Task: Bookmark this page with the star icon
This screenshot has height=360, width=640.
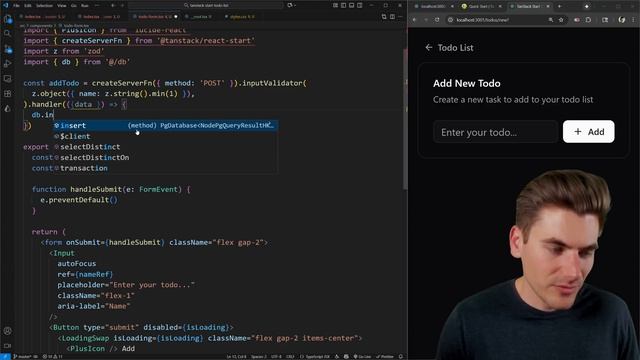Action: [561, 20]
